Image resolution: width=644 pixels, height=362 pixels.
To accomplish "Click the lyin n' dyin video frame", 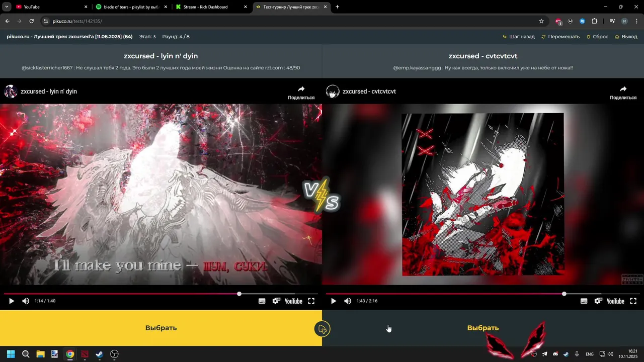I will pyautogui.click(x=161, y=195).
